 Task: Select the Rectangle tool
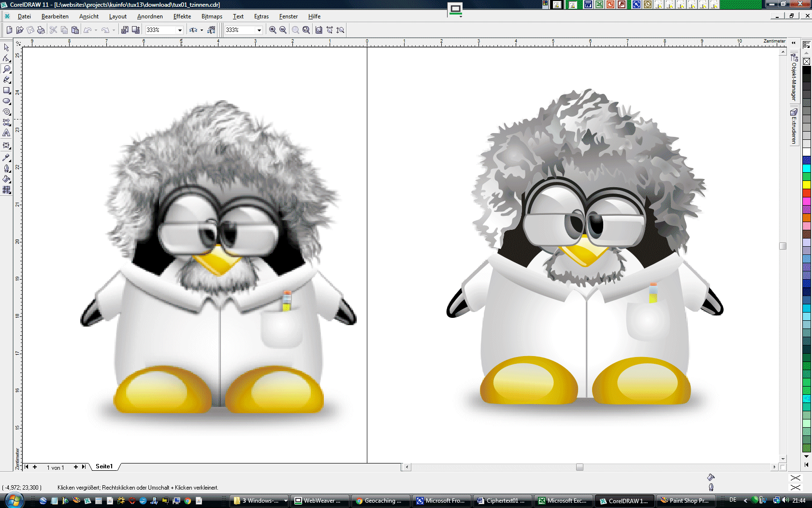pyautogui.click(x=6, y=90)
